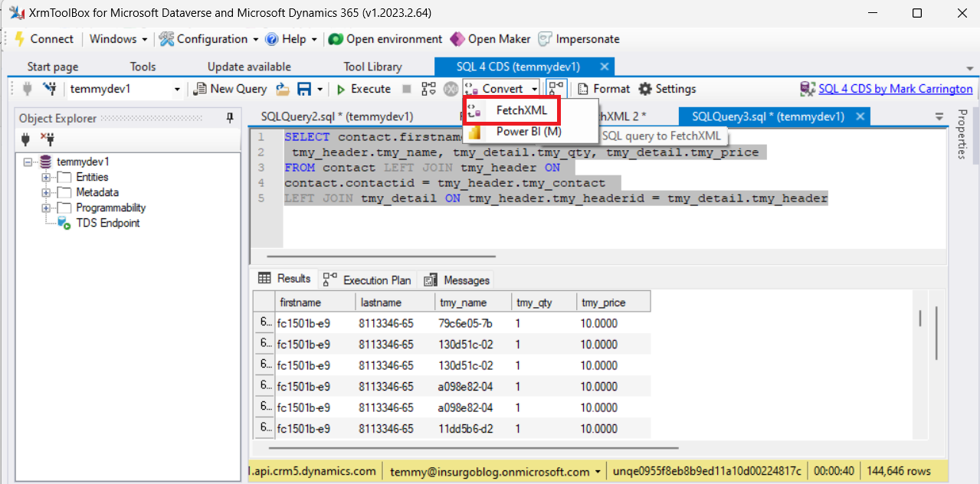Open the Help dropdown arrow
Screen dimensions: 980x484
tap(314, 39)
